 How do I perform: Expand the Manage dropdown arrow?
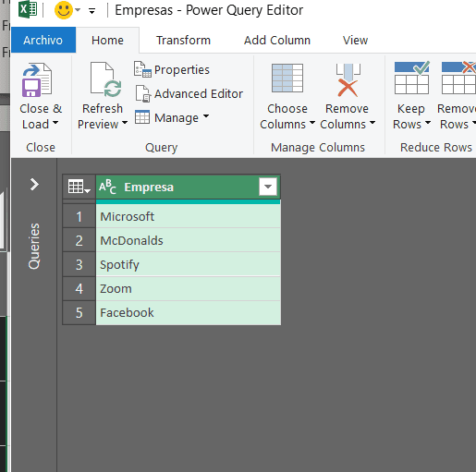(x=206, y=116)
